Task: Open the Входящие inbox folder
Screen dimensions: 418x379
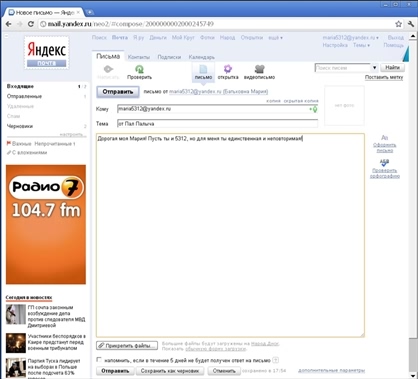Action: 20,86
